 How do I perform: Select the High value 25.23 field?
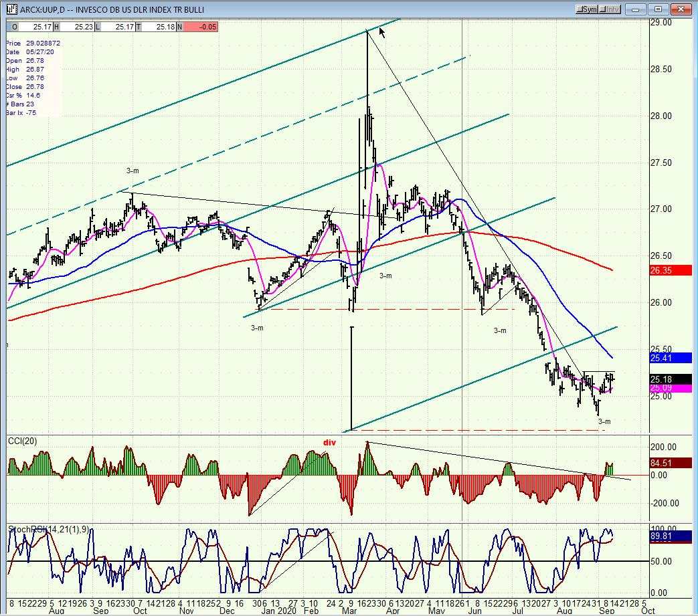78,27
